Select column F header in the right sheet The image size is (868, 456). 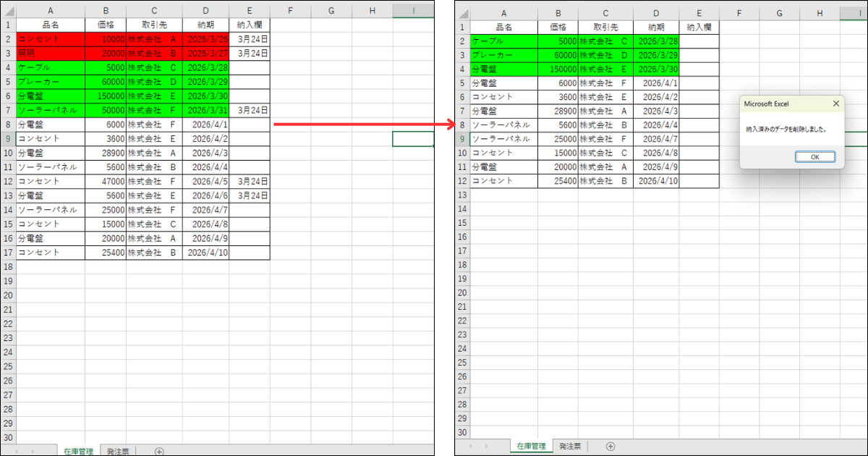[x=740, y=13]
